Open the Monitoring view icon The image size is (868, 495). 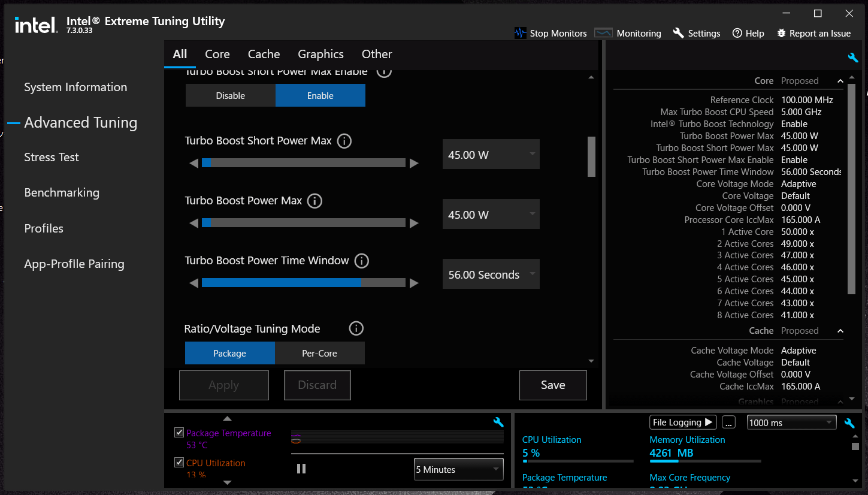pyautogui.click(x=603, y=33)
